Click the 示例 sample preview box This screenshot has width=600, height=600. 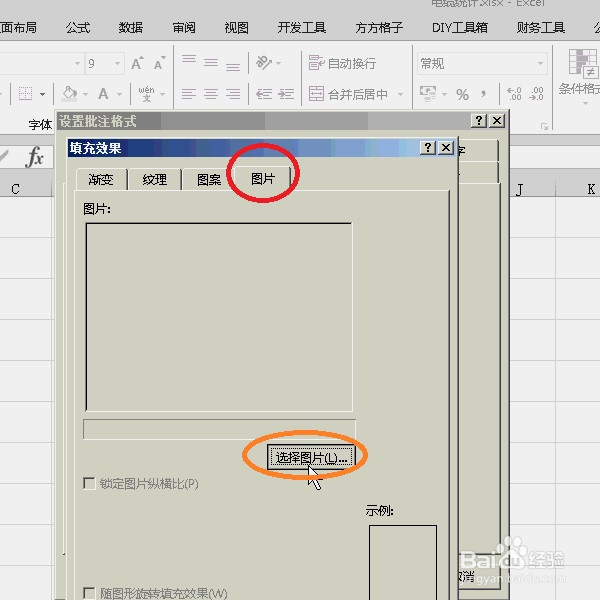(x=403, y=562)
